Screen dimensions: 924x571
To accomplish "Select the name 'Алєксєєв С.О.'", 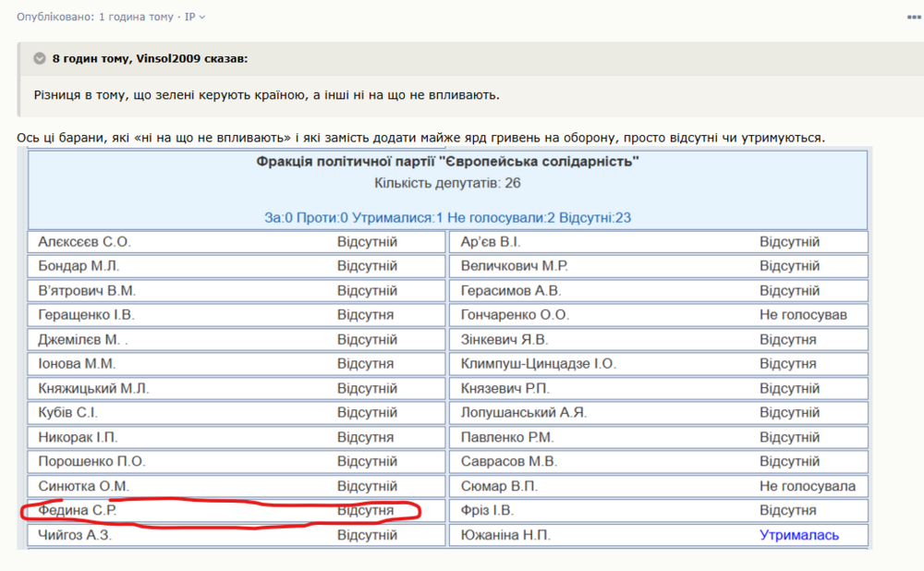I will [84, 242].
